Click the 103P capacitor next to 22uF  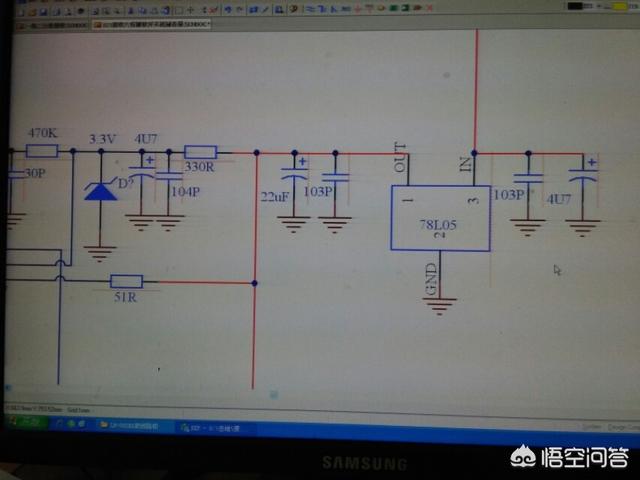pyautogui.click(x=336, y=177)
